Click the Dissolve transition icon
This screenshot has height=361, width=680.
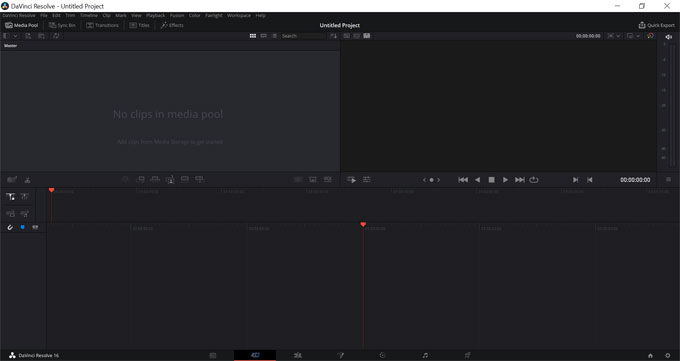[313, 179]
